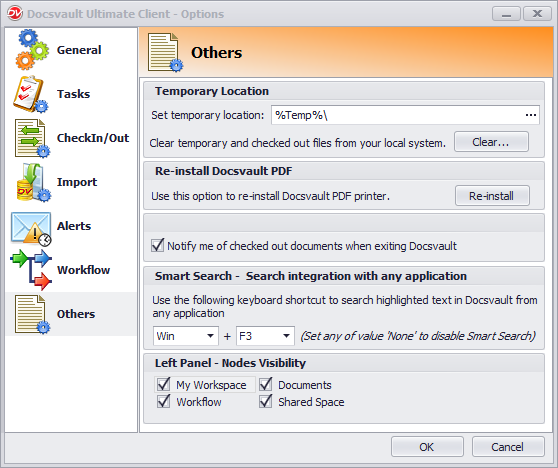Toggle Workflow node visibility checkbox
This screenshot has height=468, width=558.
click(164, 401)
